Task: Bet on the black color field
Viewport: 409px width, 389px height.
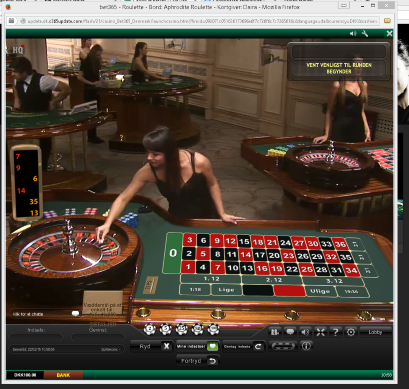Action: pyautogui.click(x=258, y=290)
